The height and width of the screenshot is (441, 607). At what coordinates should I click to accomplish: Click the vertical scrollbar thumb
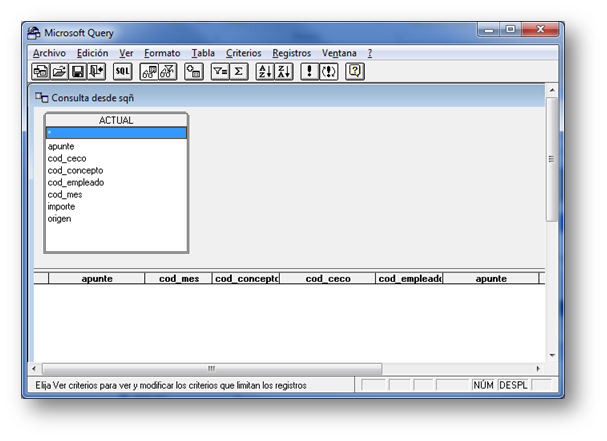point(552,159)
